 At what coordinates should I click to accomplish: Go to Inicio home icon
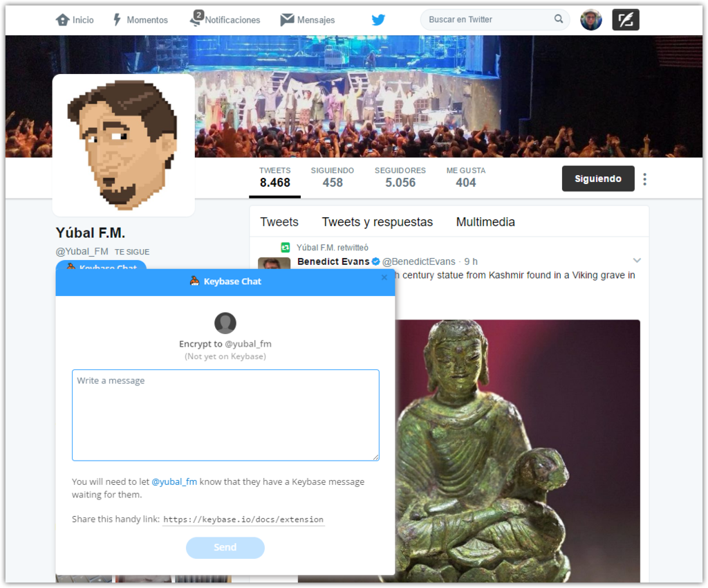coord(62,20)
